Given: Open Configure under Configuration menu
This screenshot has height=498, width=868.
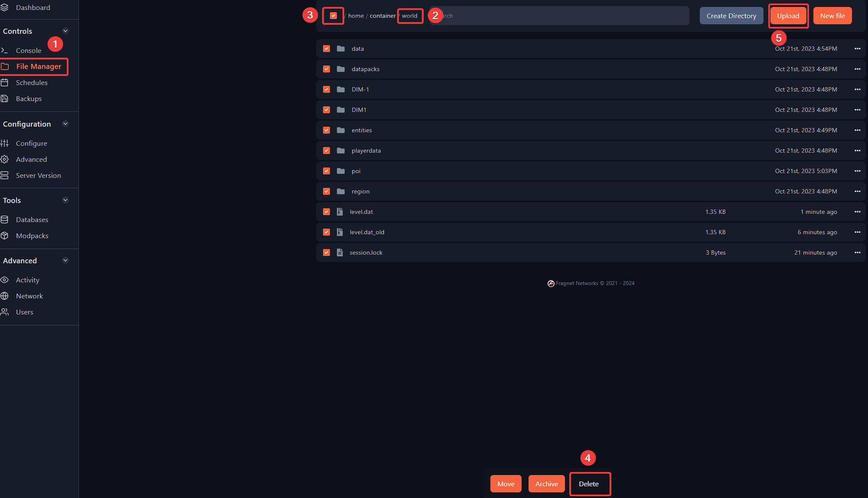Looking at the screenshot, I should pyautogui.click(x=31, y=143).
